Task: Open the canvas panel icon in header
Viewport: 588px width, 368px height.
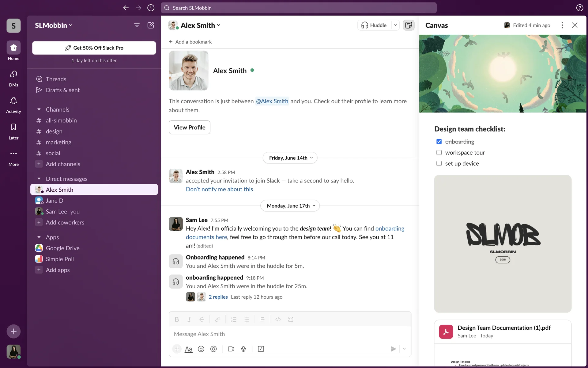Action: (x=409, y=25)
